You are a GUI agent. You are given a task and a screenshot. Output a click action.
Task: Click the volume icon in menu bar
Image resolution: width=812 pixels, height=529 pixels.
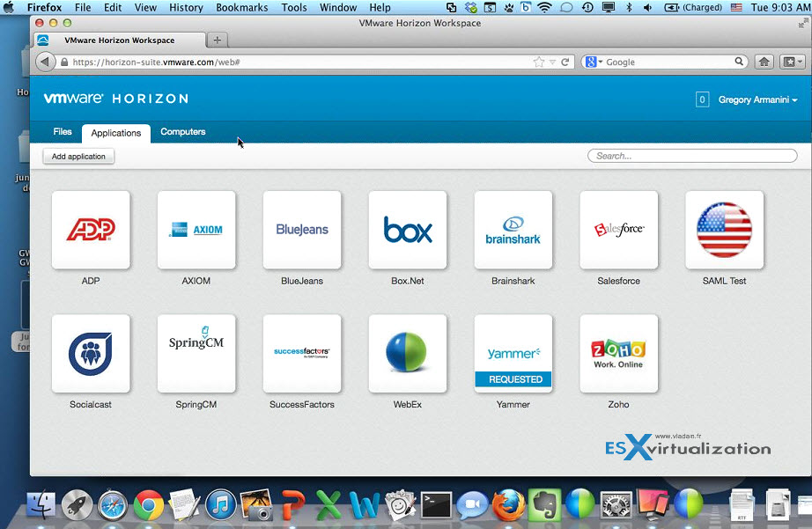tap(647, 7)
